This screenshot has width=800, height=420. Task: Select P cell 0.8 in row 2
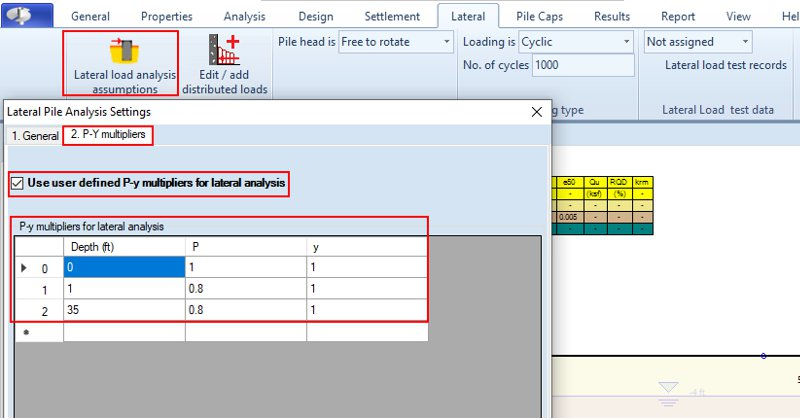[x=245, y=310]
